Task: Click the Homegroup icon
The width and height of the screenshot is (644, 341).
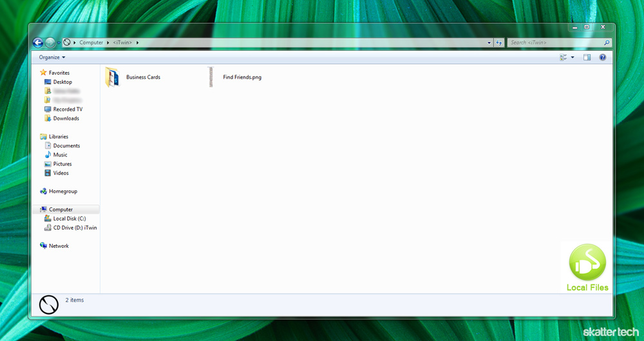Action: click(43, 191)
